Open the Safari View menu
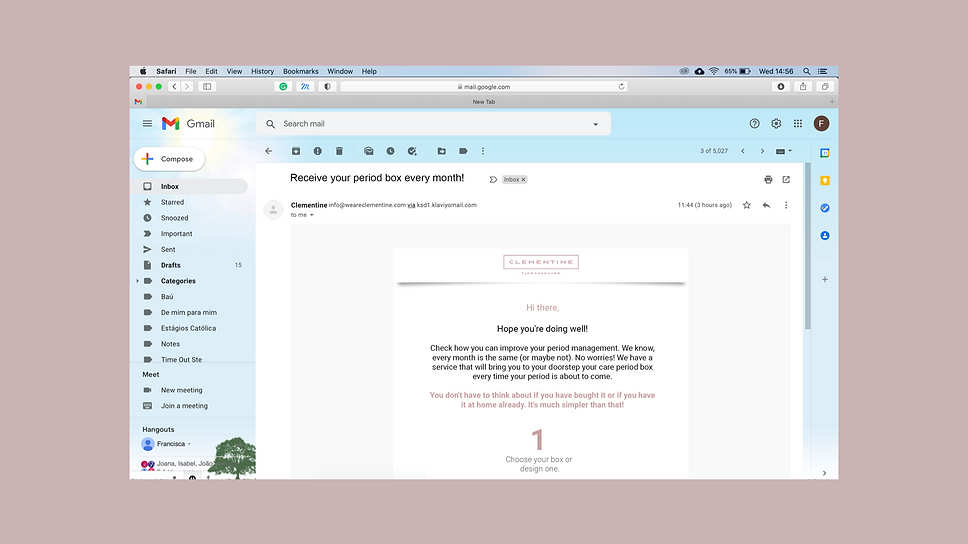Image resolution: width=968 pixels, height=544 pixels. coord(234,71)
